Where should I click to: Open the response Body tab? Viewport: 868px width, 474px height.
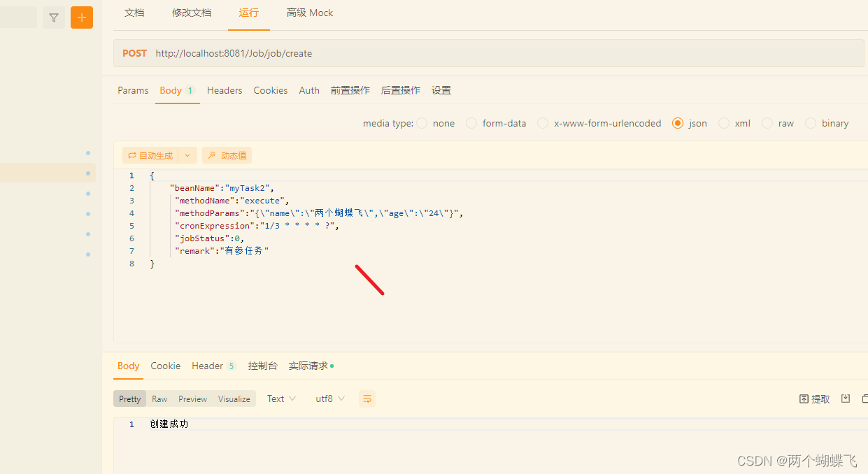coord(129,366)
